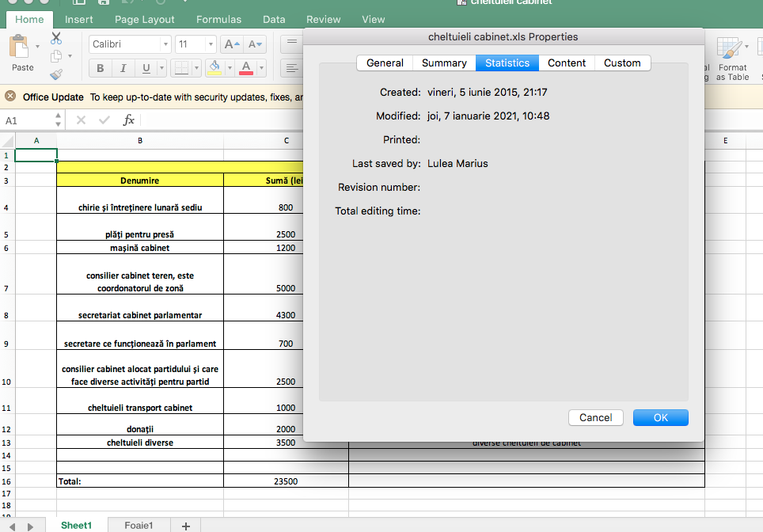This screenshot has width=763, height=532.
Task: Open the Review ribbon tab
Action: (323, 20)
